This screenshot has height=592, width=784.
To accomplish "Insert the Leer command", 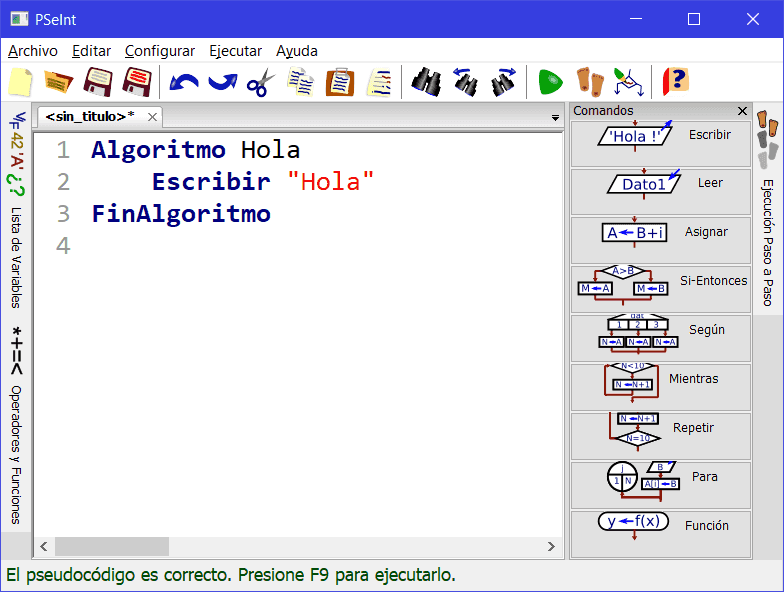I will click(x=661, y=192).
